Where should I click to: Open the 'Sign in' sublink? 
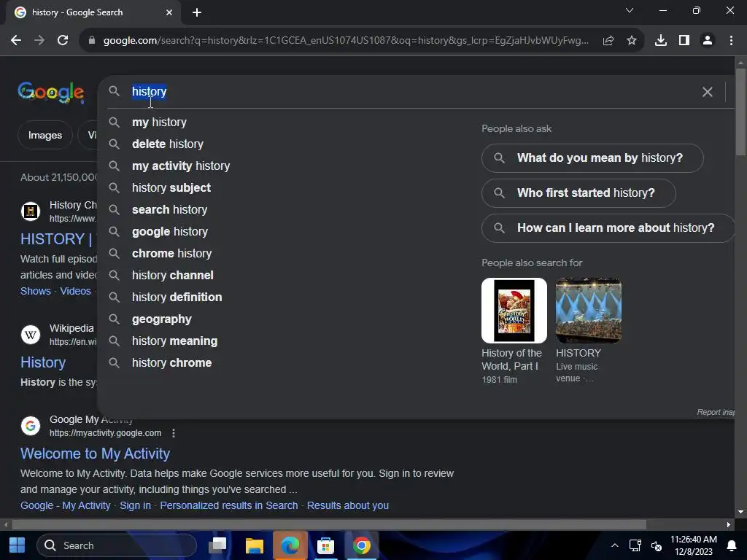tap(135, 506)
